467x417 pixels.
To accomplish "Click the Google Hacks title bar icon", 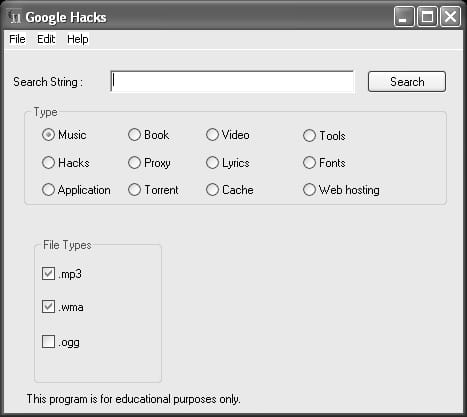I will coord(15,17).
